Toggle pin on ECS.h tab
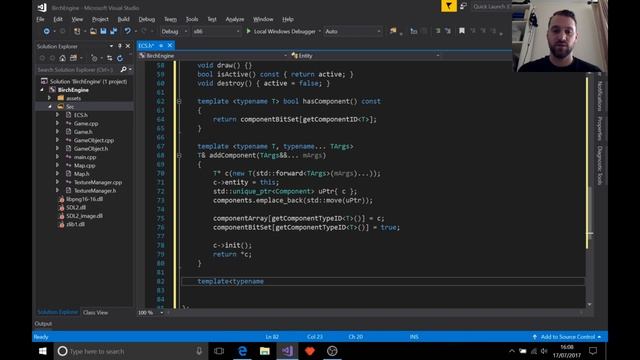 (161, 45)
